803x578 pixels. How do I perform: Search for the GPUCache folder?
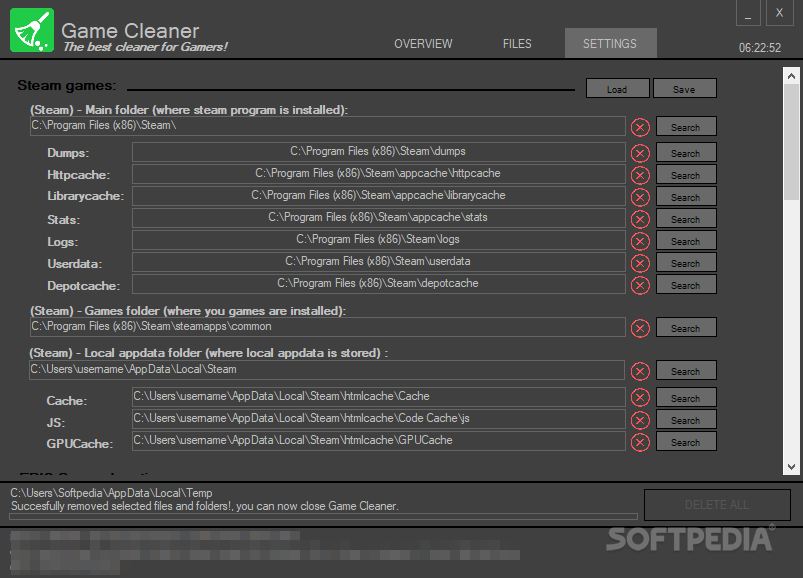pos(686,441)
